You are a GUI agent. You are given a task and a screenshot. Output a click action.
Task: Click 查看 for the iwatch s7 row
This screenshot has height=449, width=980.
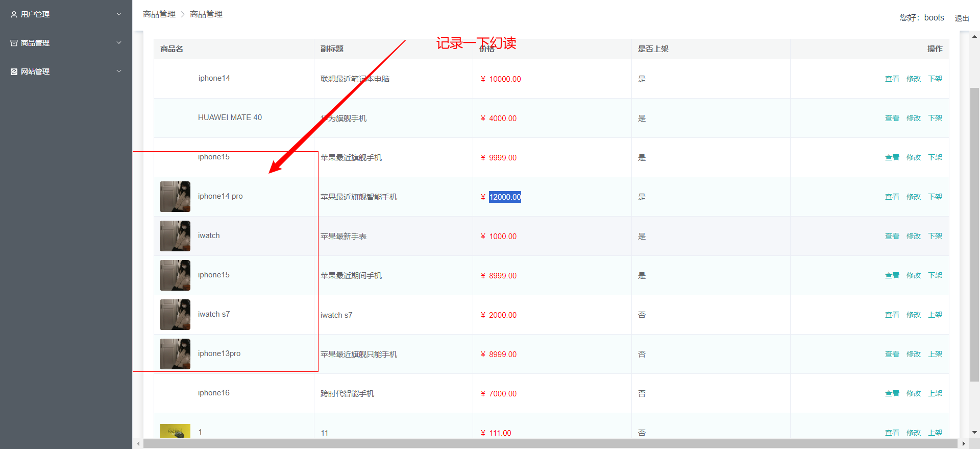point(892,315)
